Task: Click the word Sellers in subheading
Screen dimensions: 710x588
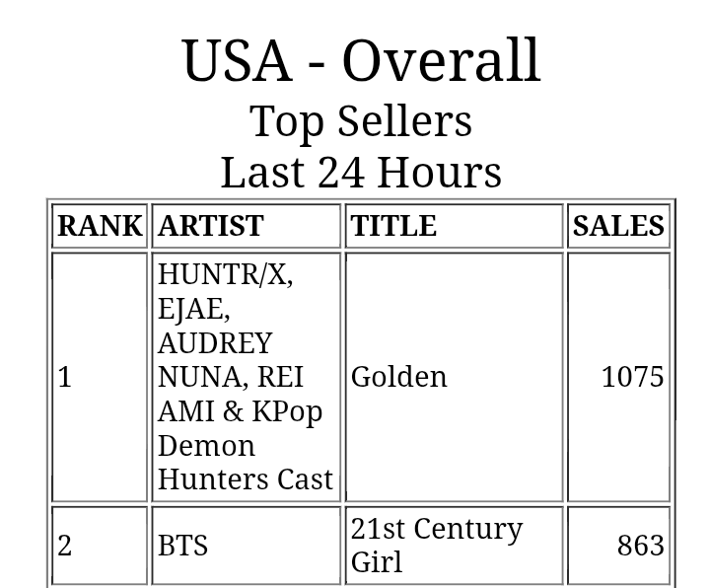Action: pyautogui.click(x=405, y=120)
